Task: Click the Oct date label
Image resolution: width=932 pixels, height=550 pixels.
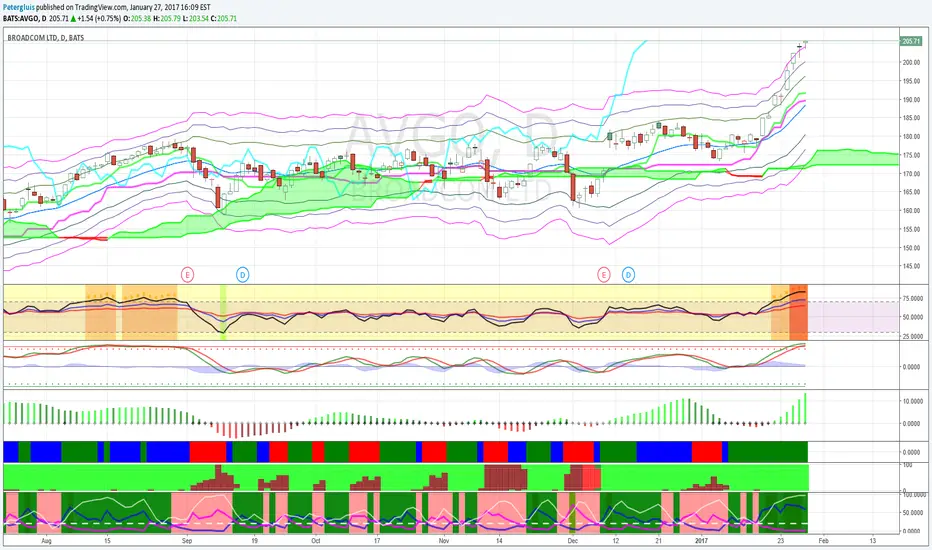Action: tap(316, 541)
